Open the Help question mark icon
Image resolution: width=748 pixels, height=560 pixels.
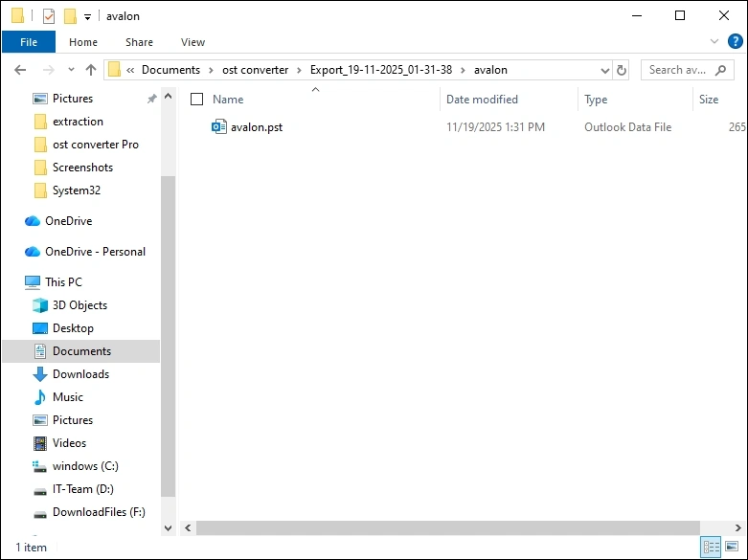[x=735, y=41]
